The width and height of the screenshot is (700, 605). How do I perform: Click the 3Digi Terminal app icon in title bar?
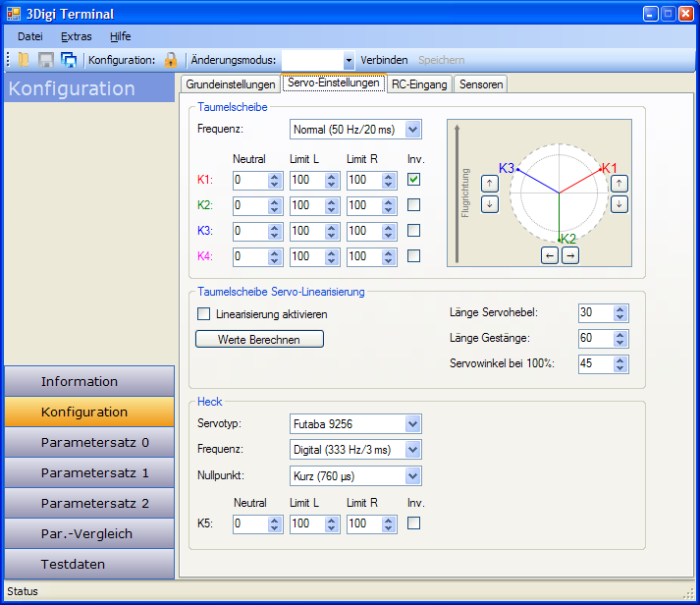coord(14,14)
